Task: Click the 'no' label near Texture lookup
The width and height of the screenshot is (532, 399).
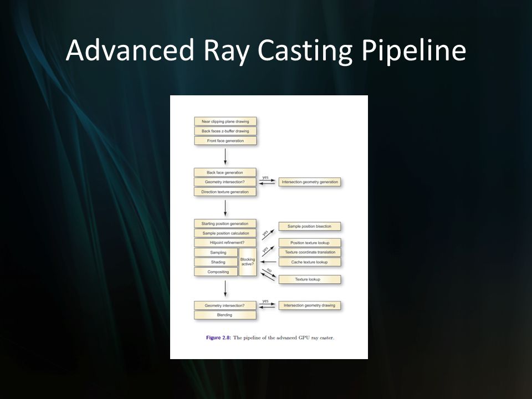Action: point(269,270)
